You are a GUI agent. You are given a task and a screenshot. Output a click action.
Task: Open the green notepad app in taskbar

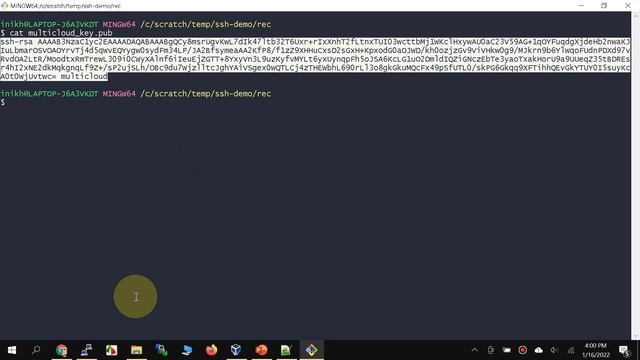coord(286,350)
